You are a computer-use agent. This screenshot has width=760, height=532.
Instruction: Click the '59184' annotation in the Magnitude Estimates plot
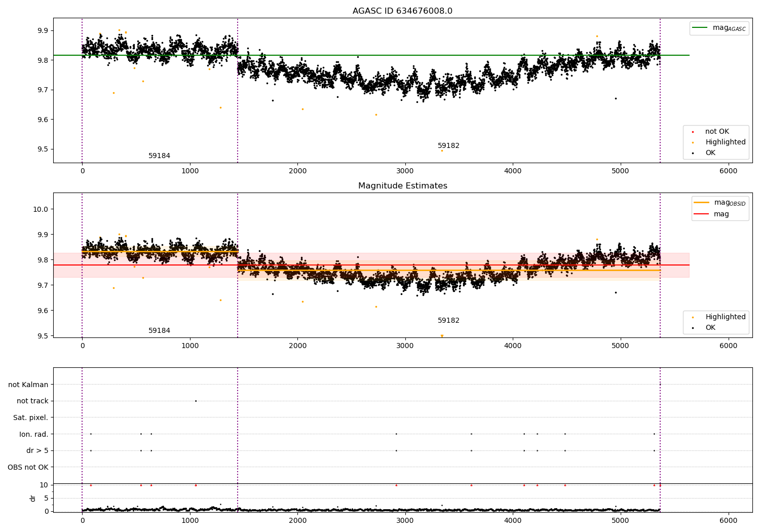159,331
